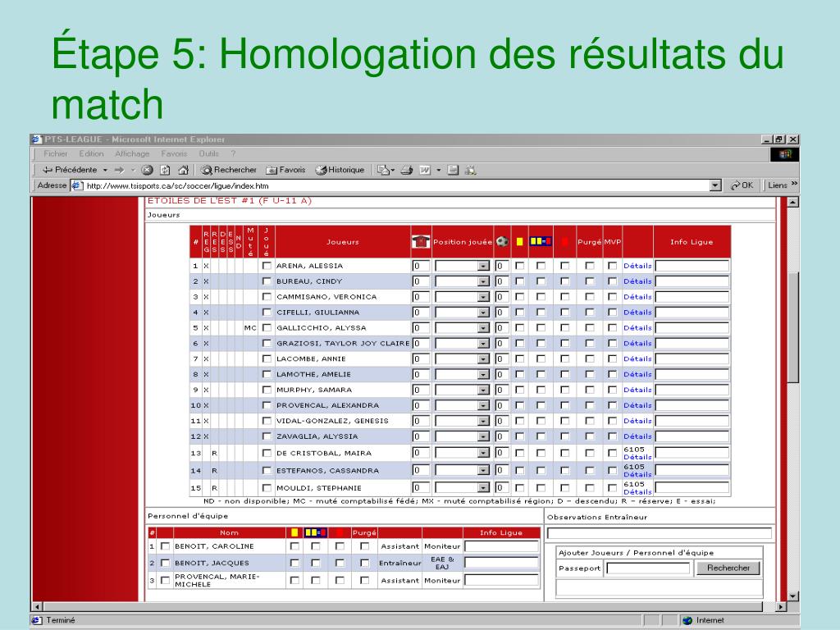Open position dropdown for MOULDI, STEPHANIE

coord(483,488)
